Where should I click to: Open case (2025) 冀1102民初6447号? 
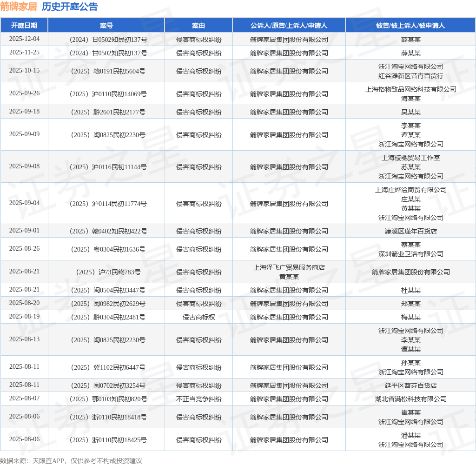[x=108, y=367]
